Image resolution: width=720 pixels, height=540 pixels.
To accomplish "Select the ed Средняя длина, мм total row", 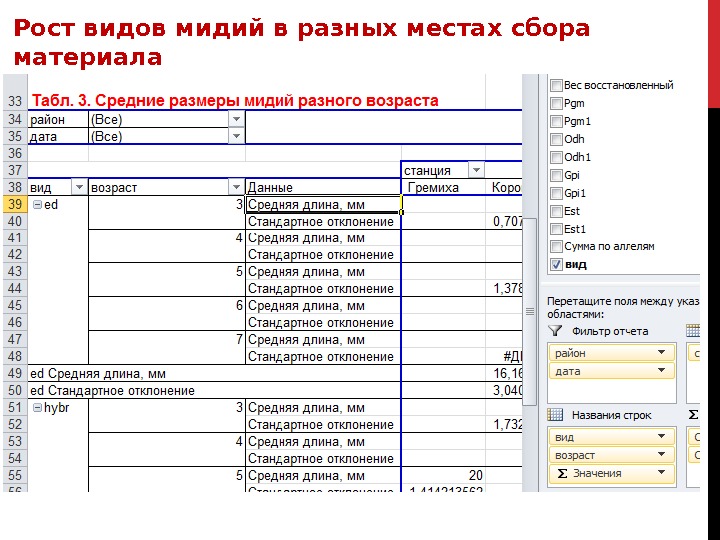I will [214, 373].
